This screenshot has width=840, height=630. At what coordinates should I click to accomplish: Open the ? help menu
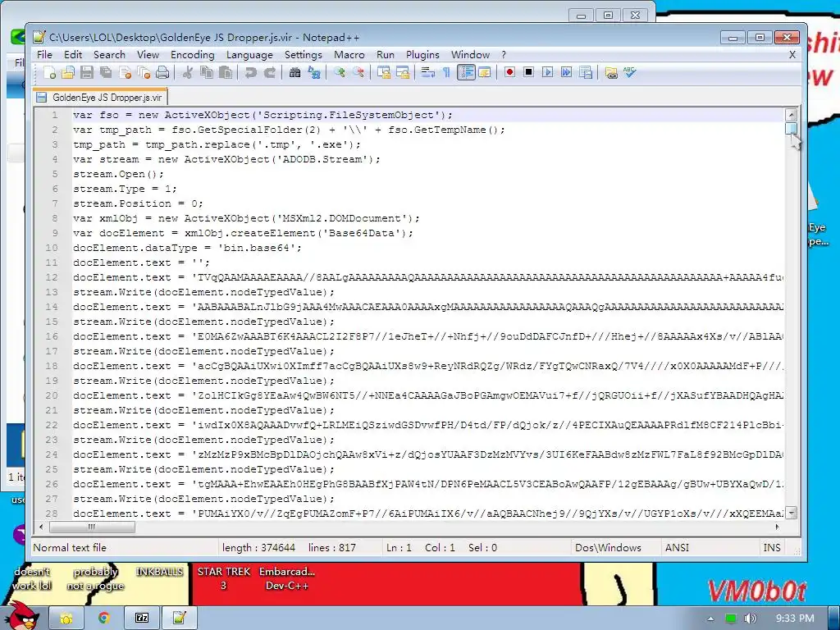coord(504,55)
